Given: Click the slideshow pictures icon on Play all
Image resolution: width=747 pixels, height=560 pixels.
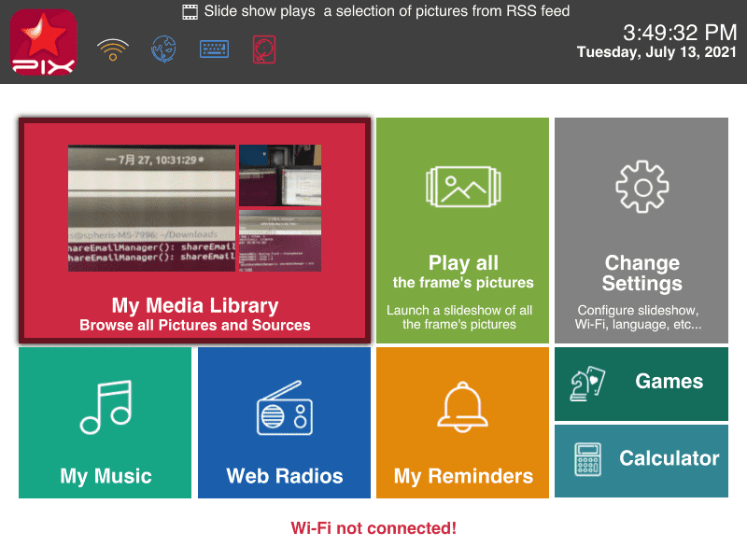Looking at the screenshot, I should click(x=463, y=187).
